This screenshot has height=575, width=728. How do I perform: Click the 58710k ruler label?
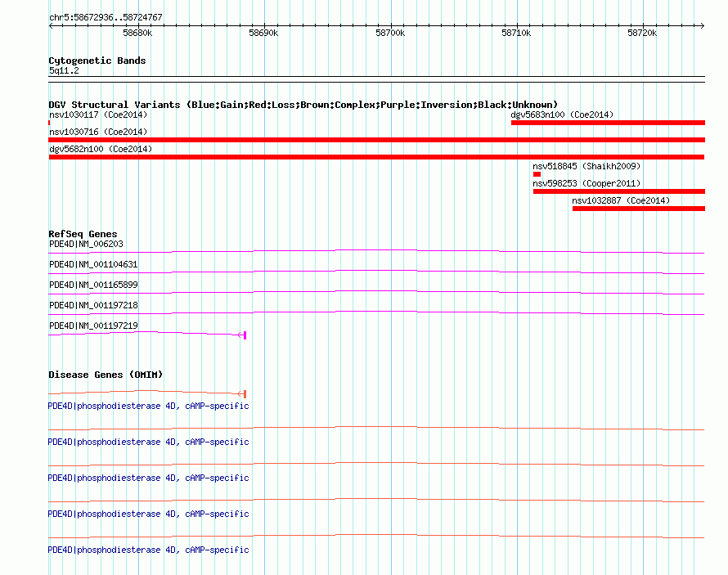516,33
